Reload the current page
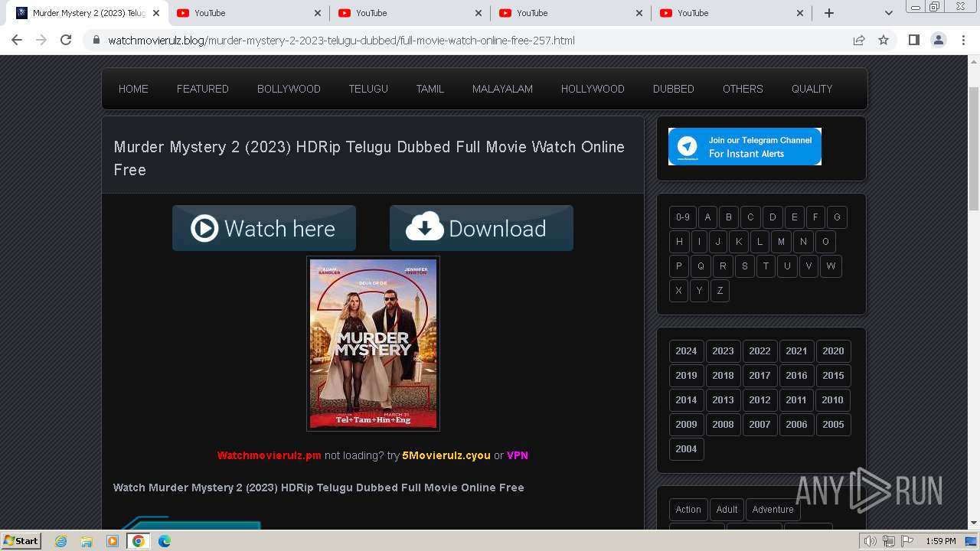Screen dimensions: 980x551 [x=66, y=40]
